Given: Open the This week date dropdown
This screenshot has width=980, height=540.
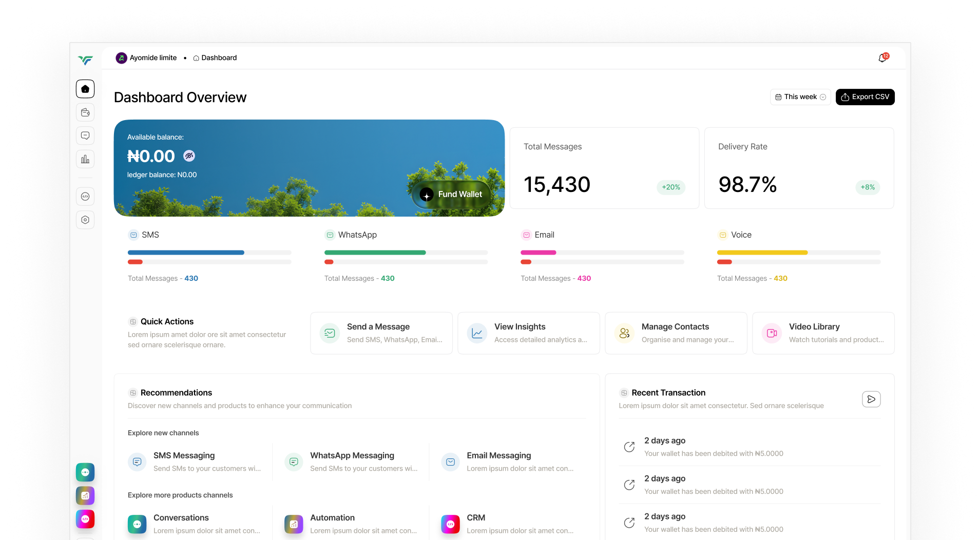Looking at the screenshot, I should point(800,97).
